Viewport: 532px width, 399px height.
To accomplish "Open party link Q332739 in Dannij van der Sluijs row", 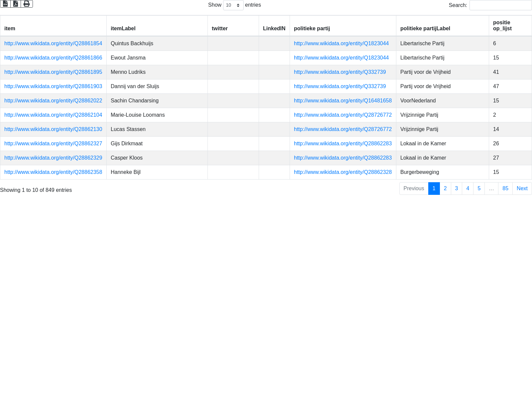I will tap(340, 86).
